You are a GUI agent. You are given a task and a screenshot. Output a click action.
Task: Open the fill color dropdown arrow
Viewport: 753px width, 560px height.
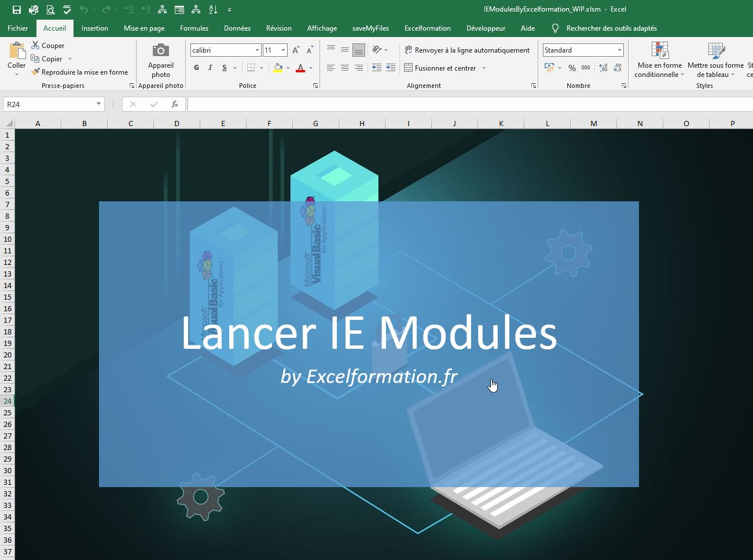coord(288,68)
